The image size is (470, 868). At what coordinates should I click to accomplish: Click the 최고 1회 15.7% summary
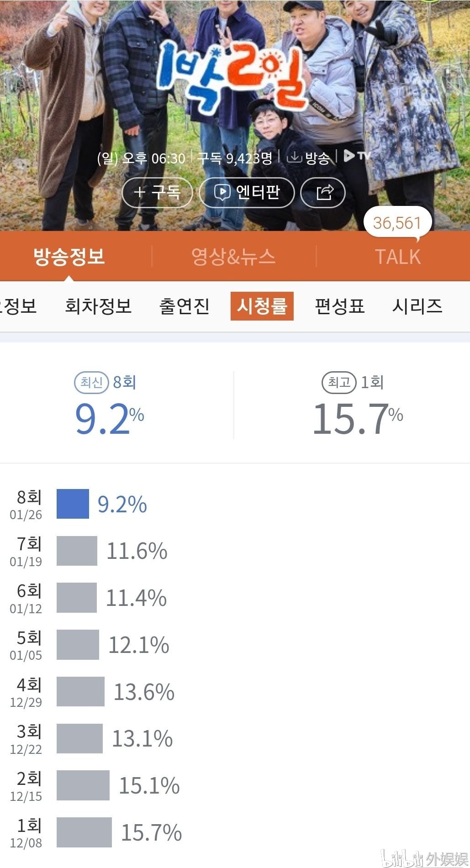[x=358, y=405]
